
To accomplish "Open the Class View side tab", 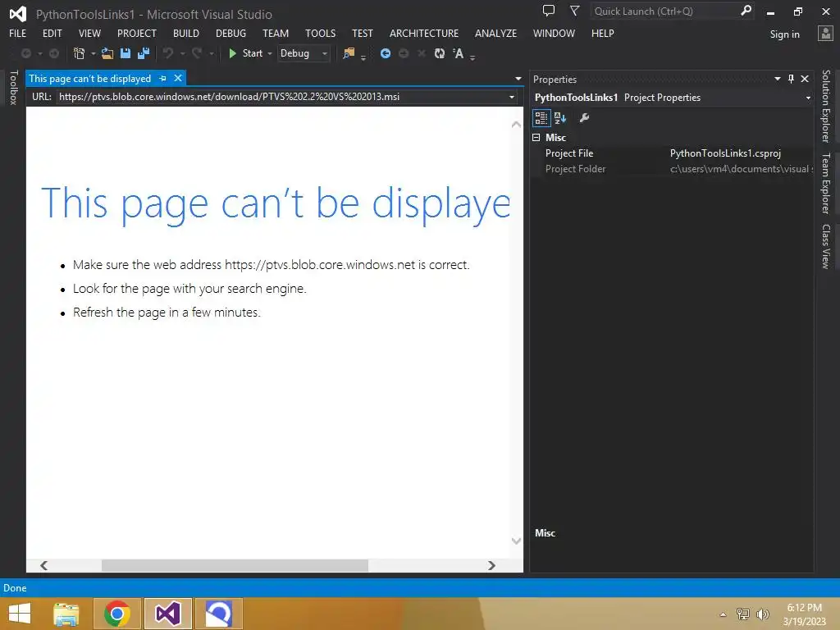I will (x=826, y=246).
